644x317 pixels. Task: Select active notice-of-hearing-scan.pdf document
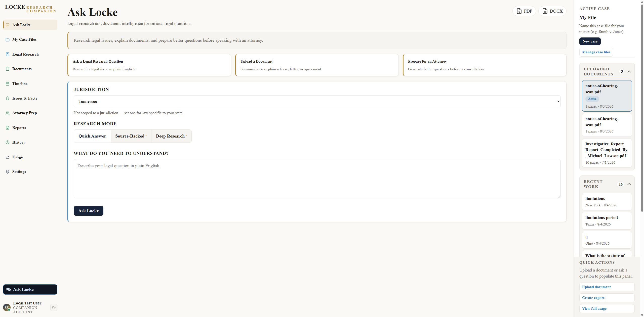607,96
